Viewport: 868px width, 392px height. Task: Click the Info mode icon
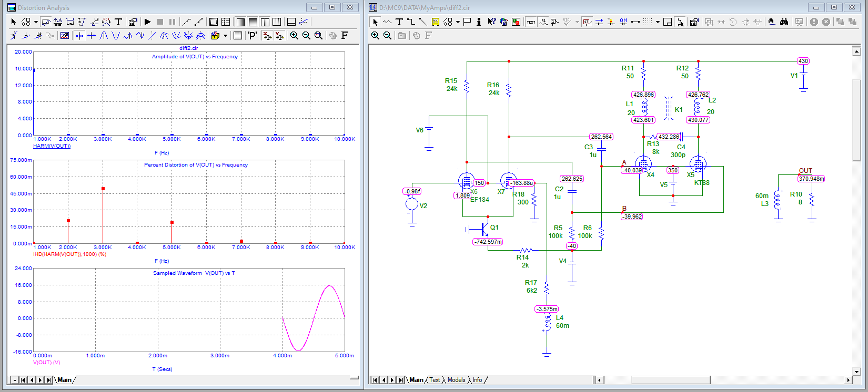[479, 22]
